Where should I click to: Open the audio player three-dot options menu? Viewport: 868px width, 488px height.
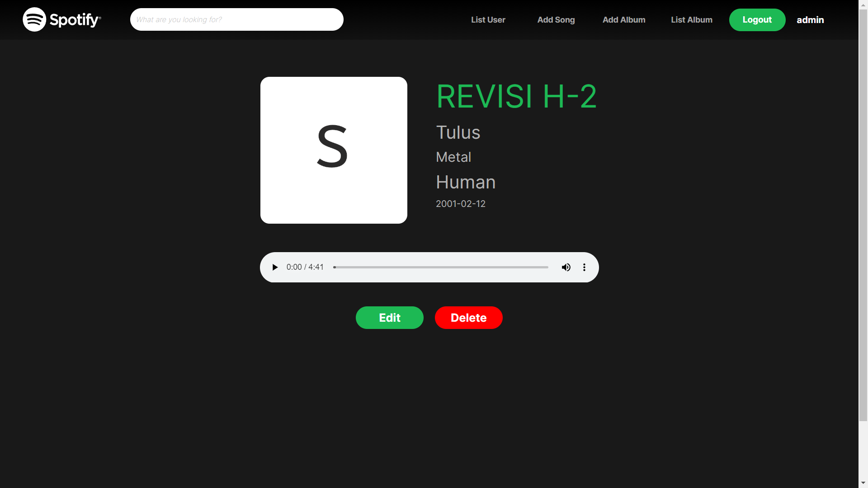pyautogui.click(x=584, y=267)
